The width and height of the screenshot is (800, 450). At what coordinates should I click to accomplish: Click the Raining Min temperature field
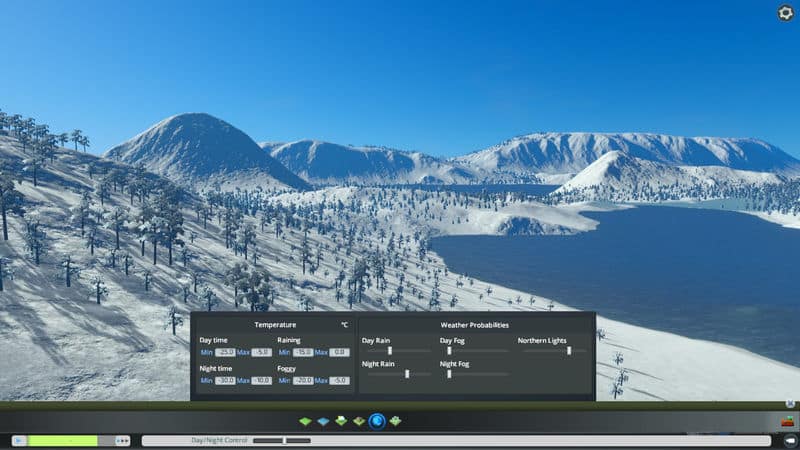pyautogui.click(x=303, y=352)
